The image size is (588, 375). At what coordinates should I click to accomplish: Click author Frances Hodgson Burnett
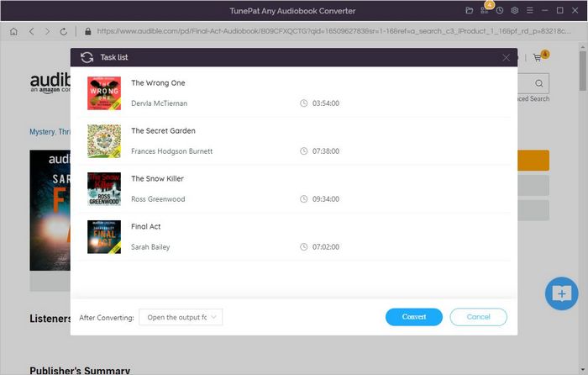[171, 151]
